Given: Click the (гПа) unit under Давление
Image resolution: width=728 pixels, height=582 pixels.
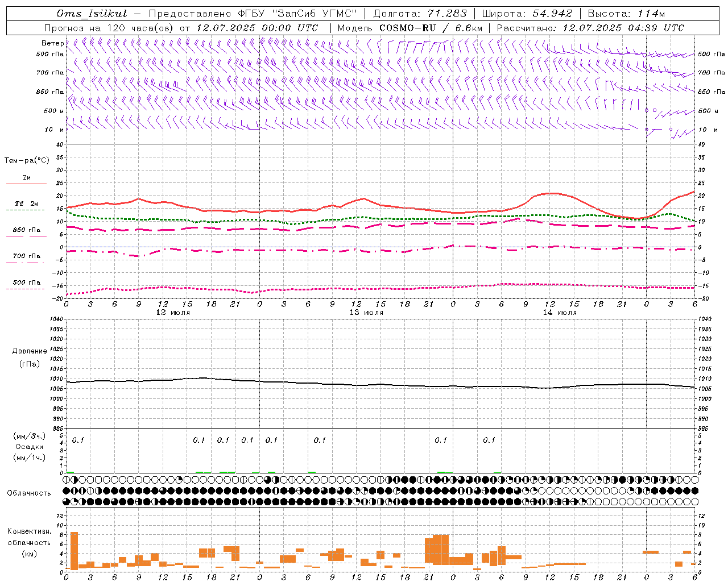Looking at the screenshot, I should (30, 364).
